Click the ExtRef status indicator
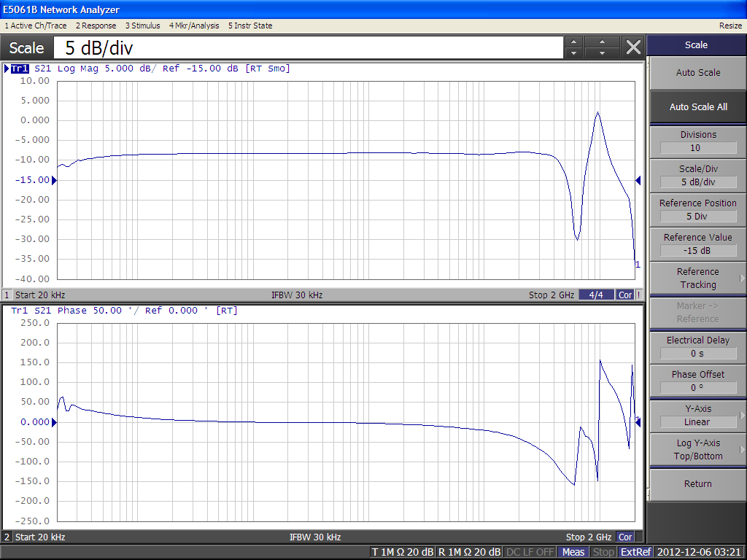 tap(636, 553)
